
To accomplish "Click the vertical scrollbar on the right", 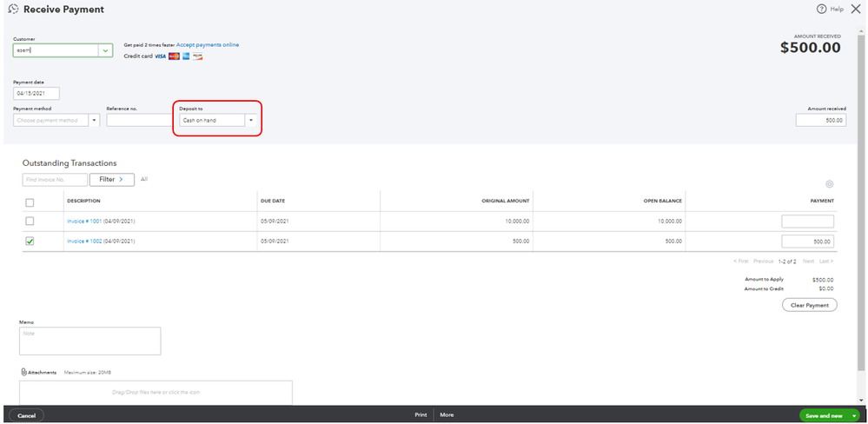I will pos(861,202).
